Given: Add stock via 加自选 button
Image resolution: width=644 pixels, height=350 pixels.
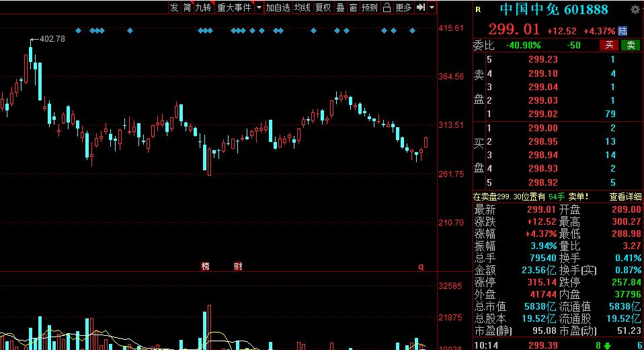Looking at the screenshot, I should [278, 7].
